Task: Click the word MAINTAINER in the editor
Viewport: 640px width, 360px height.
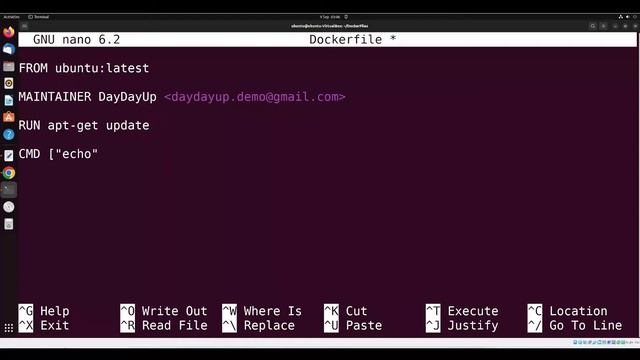Action: pyautogui.click(x=55, y=97)
